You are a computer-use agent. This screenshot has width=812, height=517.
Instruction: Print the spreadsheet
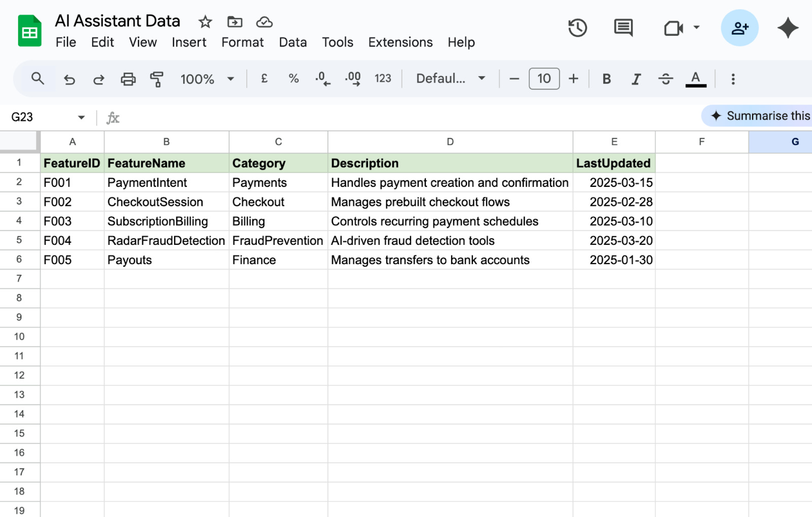click(128, 79)
